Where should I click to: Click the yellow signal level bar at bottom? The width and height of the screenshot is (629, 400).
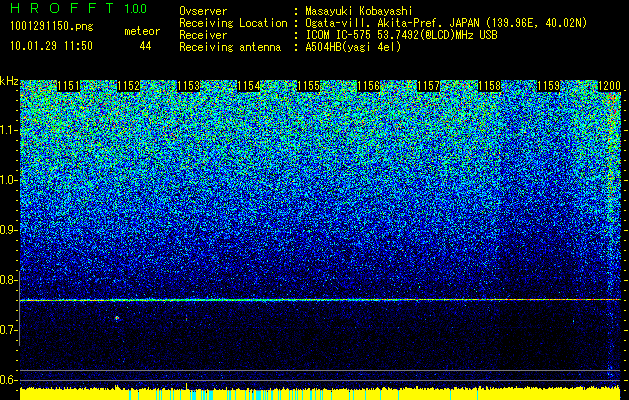point(320,394)
